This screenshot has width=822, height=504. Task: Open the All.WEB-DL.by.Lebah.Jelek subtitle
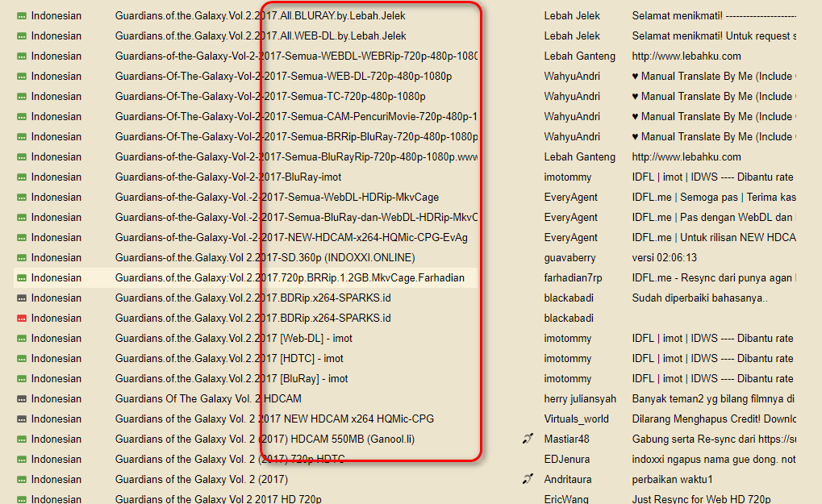(261, 35)
